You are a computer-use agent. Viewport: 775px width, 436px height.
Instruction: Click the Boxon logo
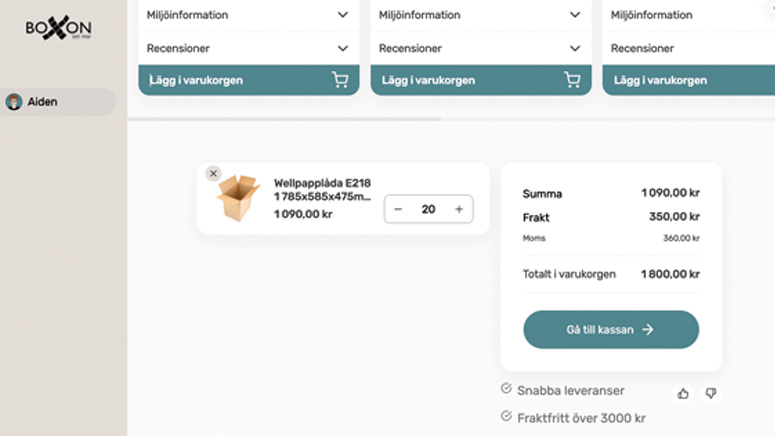pos(59,27)
